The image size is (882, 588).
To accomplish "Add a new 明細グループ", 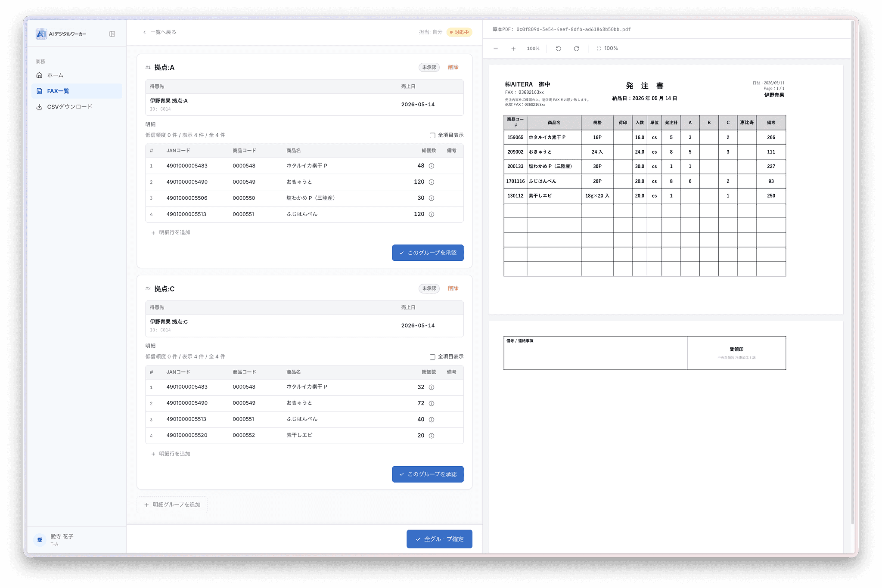I will (172, 504).
